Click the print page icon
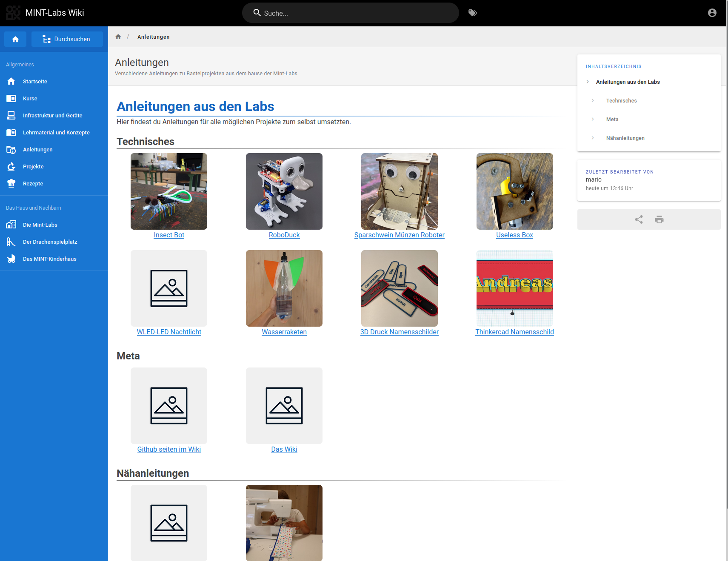 pos(659,219)
